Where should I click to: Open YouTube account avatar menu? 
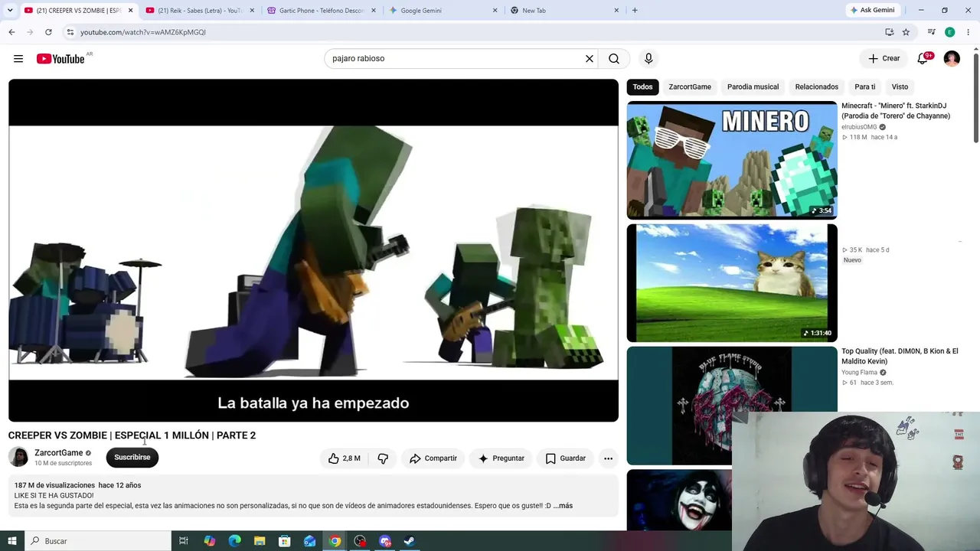[x=952, y=59]
